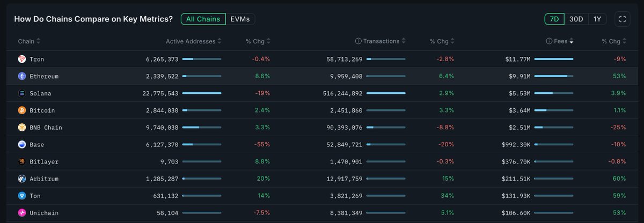Click the Arbitrum chain logo icon
644x223 pixels.
22,179
